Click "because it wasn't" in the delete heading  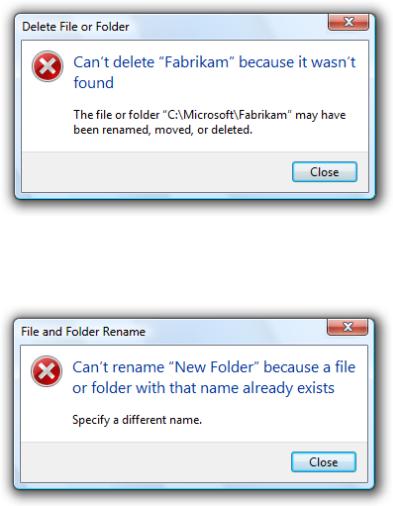pos(297,62)
